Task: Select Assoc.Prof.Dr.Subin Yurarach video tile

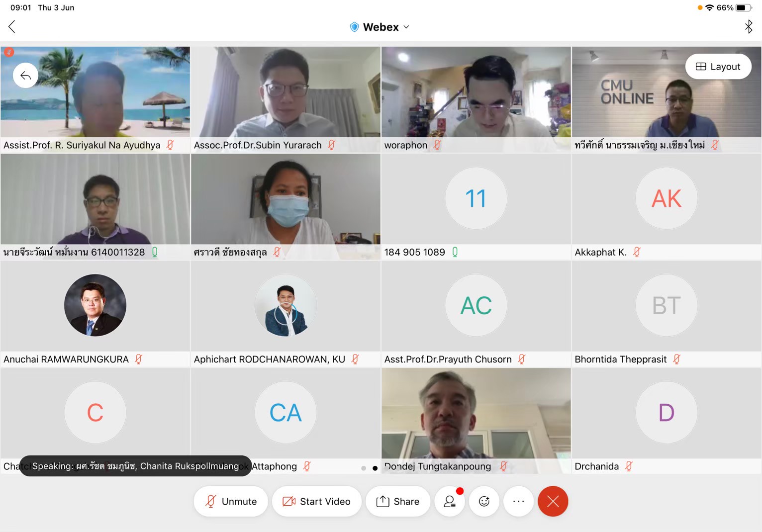Action: tap(286, 99)
